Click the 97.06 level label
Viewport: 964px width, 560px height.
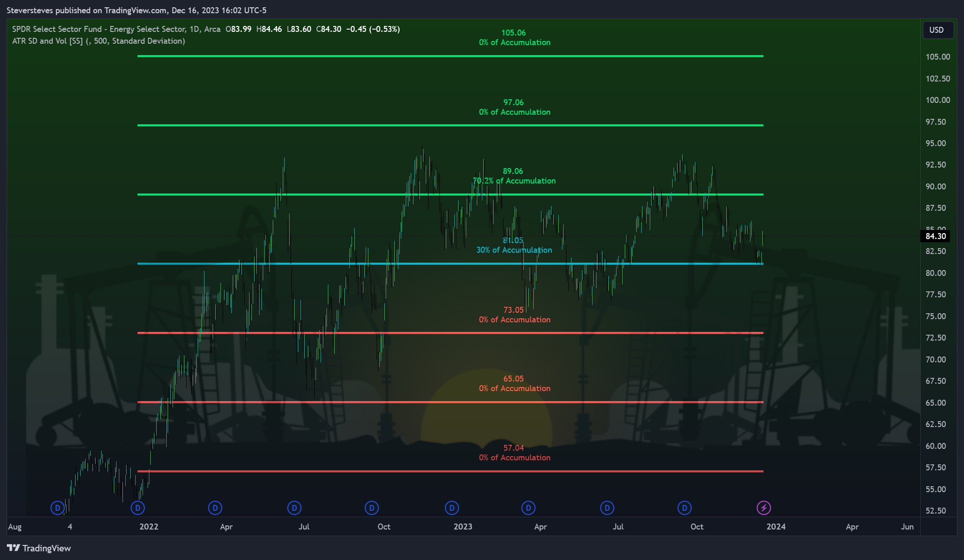pos(513,102)
